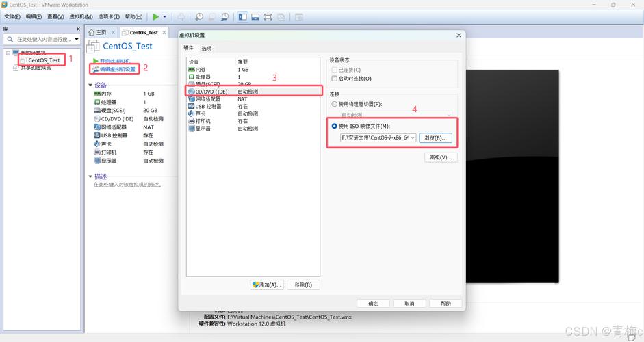Viewport: 644px width, 342px height.
Task: Click the 帮助 button in the dialog
Action: pos(446,304)
